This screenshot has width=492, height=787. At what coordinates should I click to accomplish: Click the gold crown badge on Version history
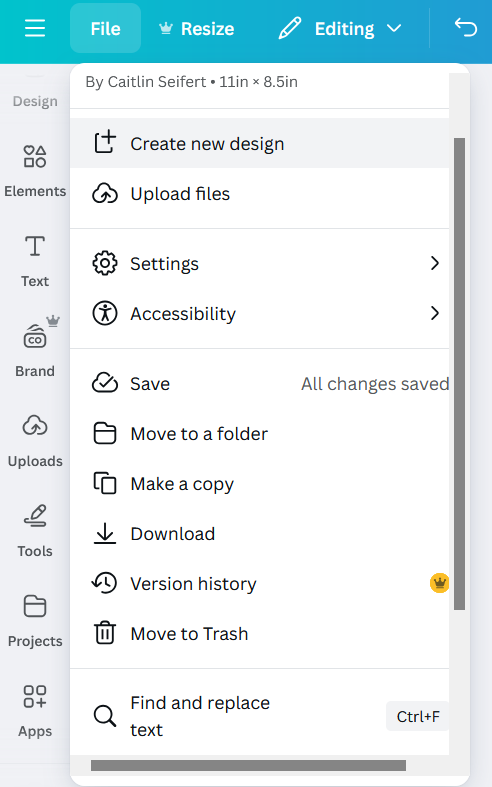pos(439,583)
